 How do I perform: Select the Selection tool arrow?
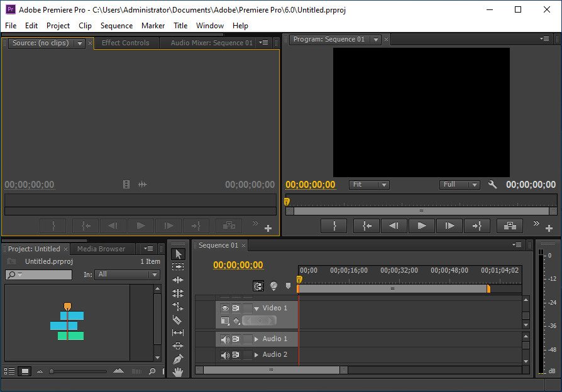click(x=178, y=254)
